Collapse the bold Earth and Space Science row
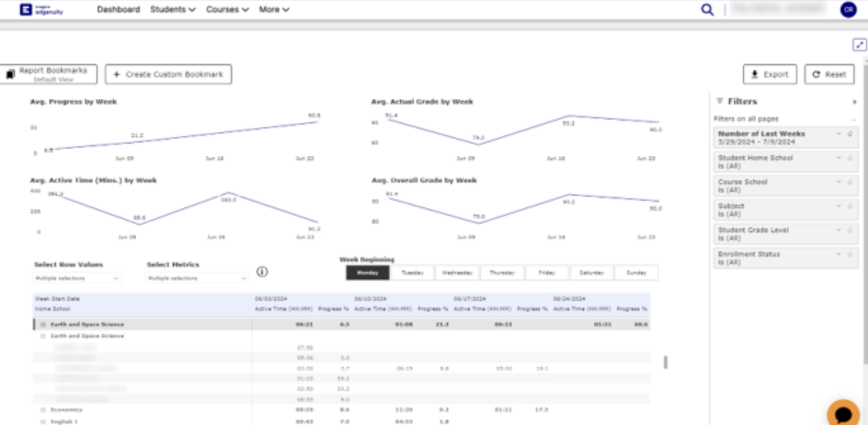The width and height of the screenshot is (868, 425). (x=43, y=325)
